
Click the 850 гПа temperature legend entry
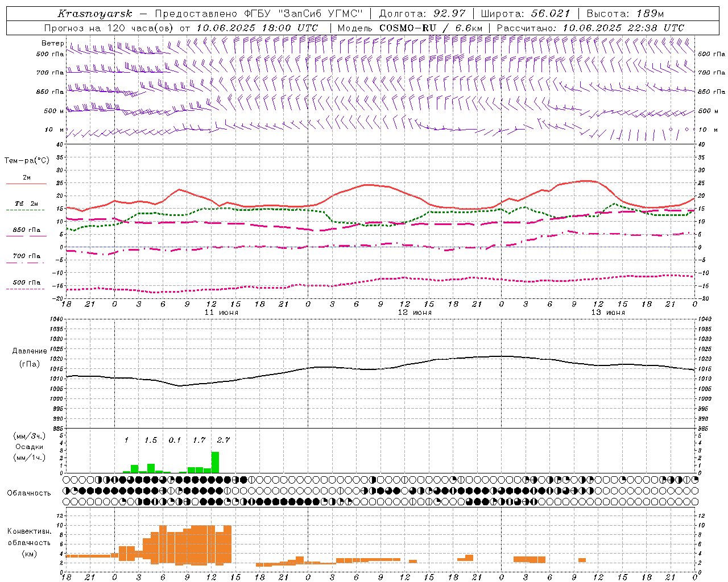[27, 230]
